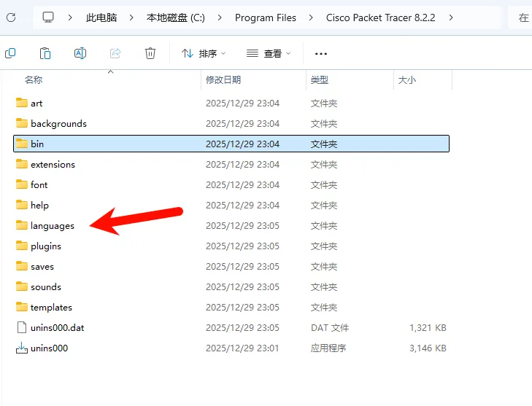Go to 此电脑 breadcrumb
Viewport: 532px width, 406px height.
click(101, 17)
